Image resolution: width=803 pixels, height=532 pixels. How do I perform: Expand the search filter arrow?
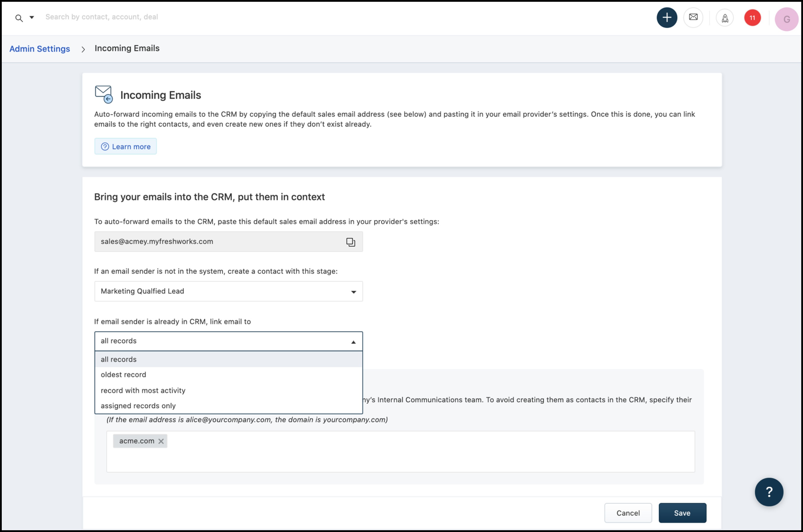(32, 17)
